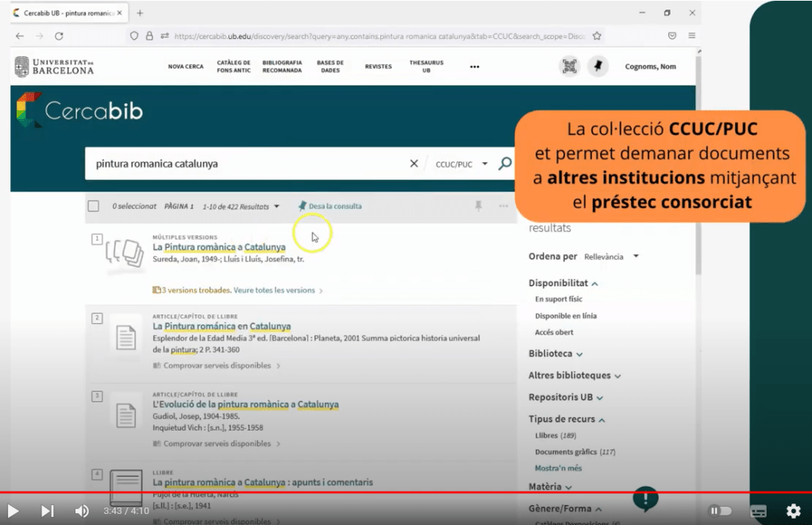
Task: Open the CCUC/PUC search scope dropdown
Action: [x=459, y=164]
